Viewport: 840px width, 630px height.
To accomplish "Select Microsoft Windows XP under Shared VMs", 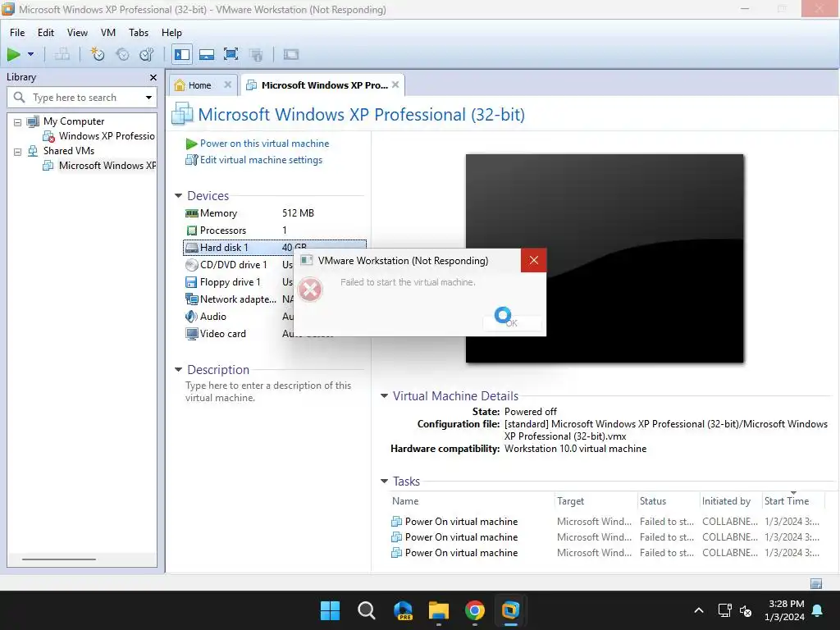I will point(107,166).
